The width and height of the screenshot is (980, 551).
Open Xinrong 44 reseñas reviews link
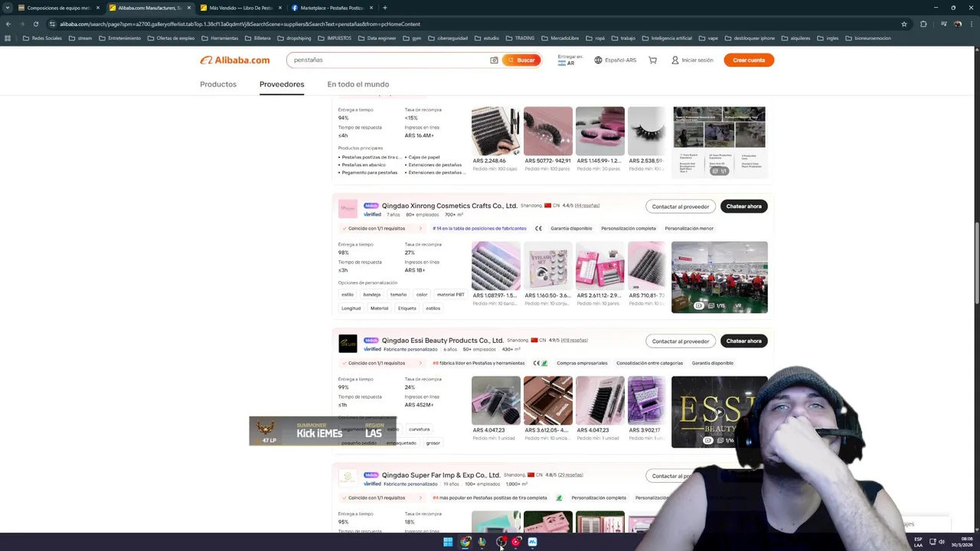click(587, 206)
